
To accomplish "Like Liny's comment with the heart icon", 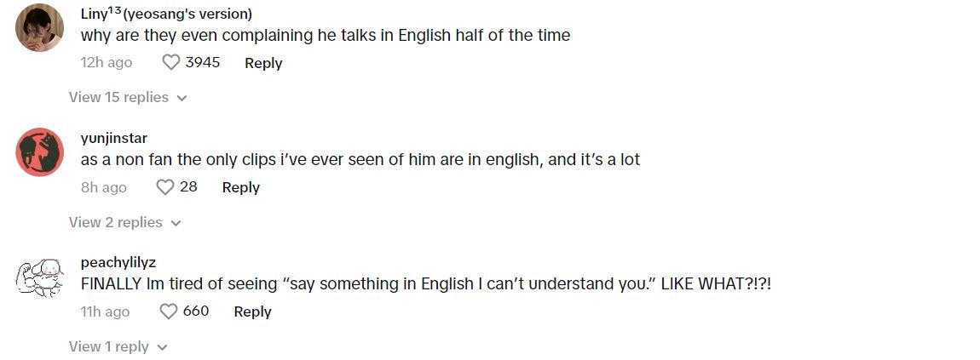I will 171,62.
